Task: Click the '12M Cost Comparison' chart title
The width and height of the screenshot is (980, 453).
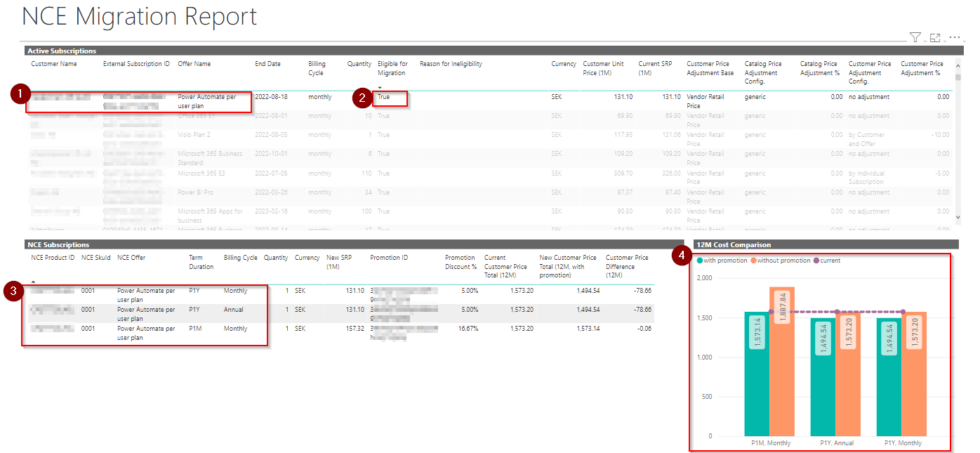Action: [733, 244]
